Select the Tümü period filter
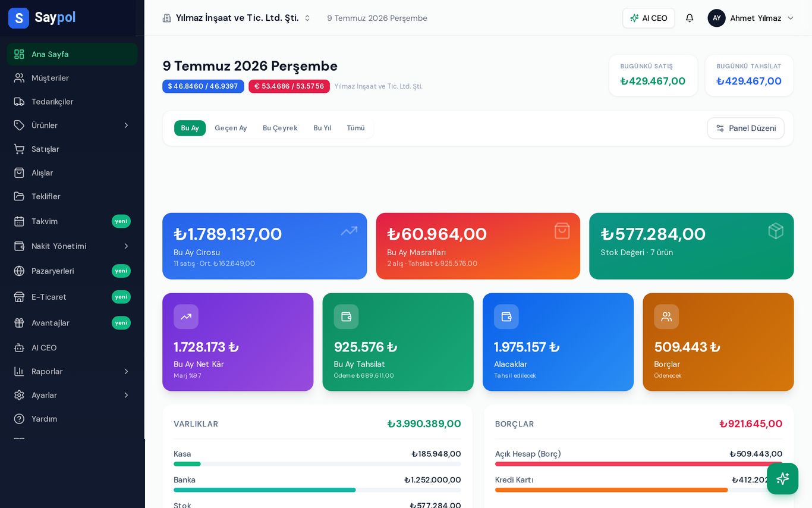The width and height of the screenshot is (812, 508). [355, 128]
